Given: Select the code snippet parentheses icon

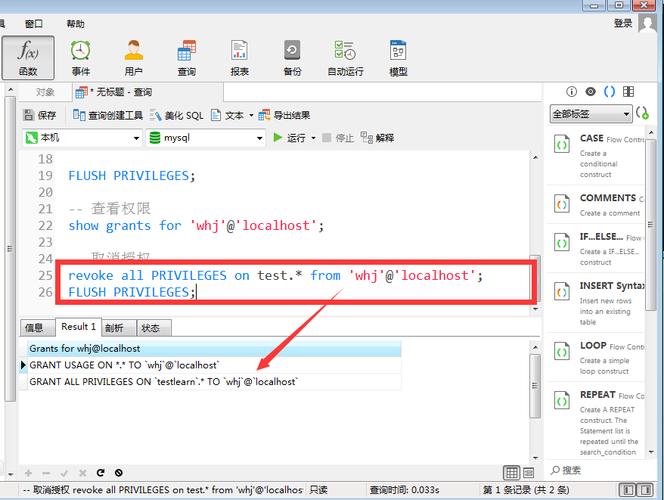Looking at the screenshot, I should [x=609, y=92].
